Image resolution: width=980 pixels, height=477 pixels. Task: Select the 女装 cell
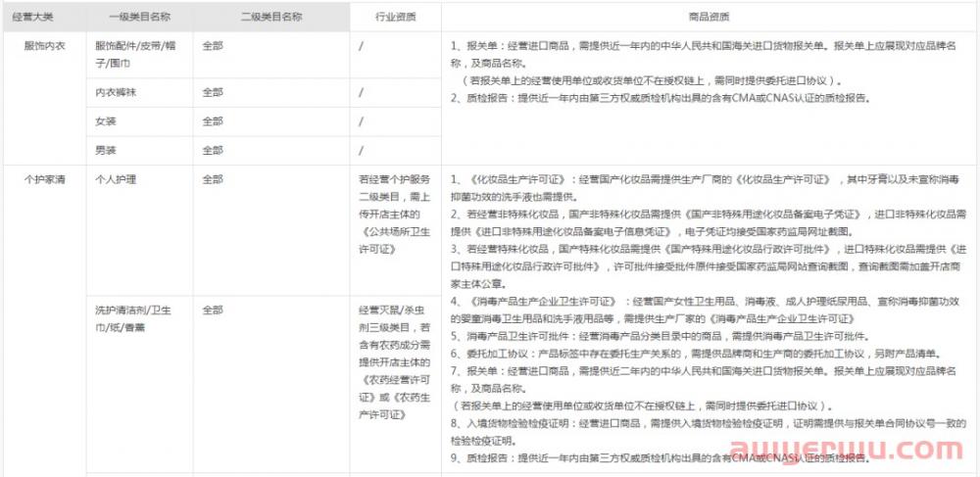pyautogui.click(x=139, y=121)
